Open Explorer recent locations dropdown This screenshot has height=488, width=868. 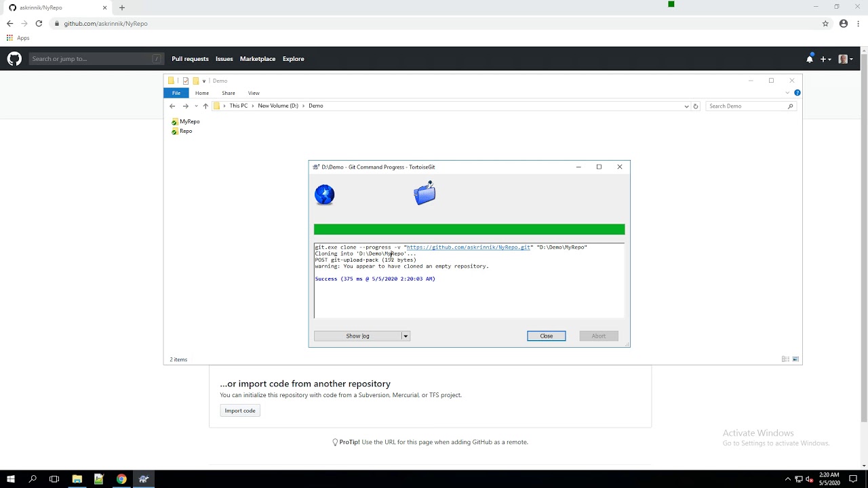(196, 106)
